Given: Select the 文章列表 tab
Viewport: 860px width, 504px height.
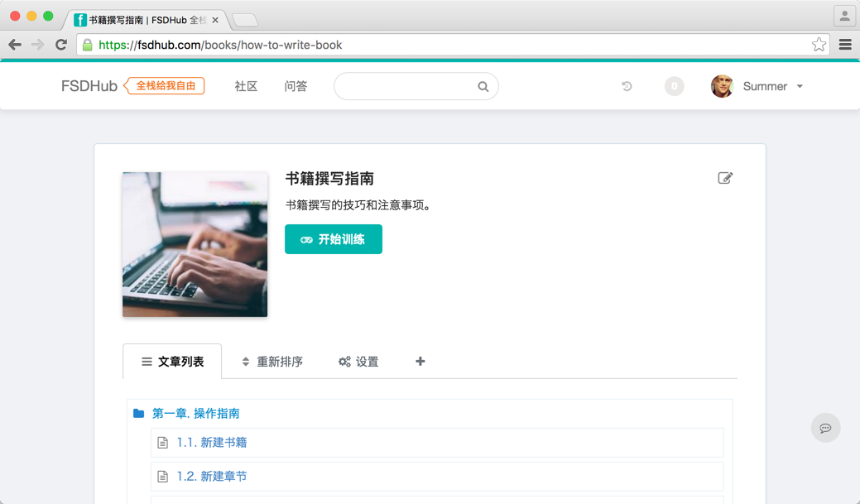Looking at the screenshot, I should 172,362.
